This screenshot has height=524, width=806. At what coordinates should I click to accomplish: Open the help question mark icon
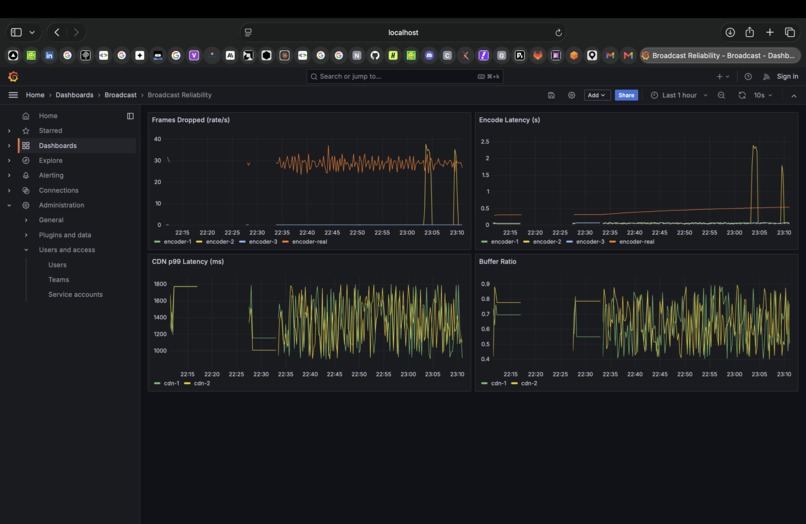(748, 77)
